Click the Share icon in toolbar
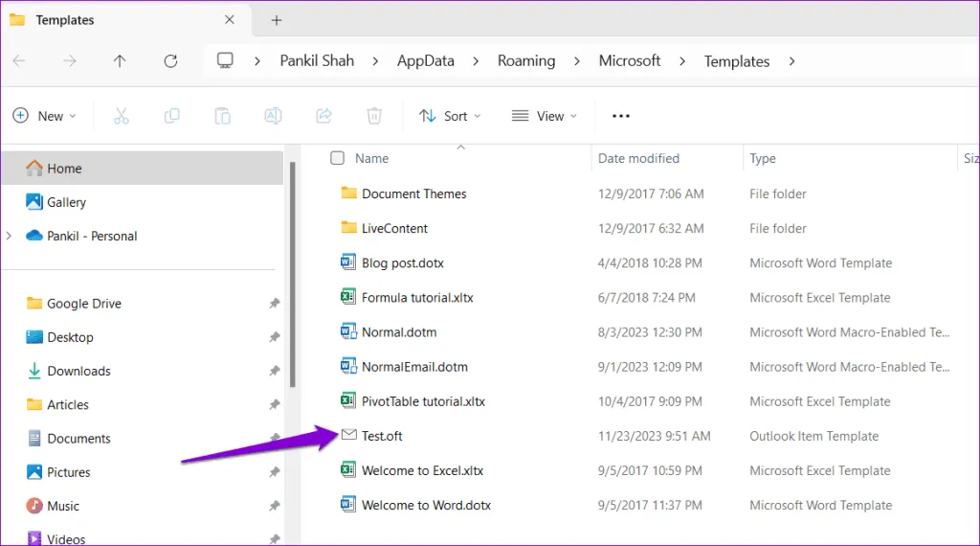The height and width of the screenshot is (546, 980). click(x=323, y=116)
